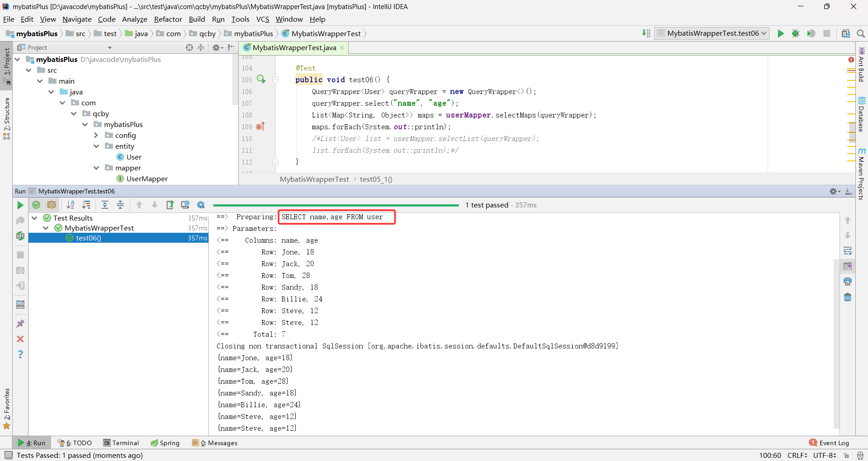Screen dimensions: 868x461
Task: Open the Navigate menu
Action: [77, 19]
